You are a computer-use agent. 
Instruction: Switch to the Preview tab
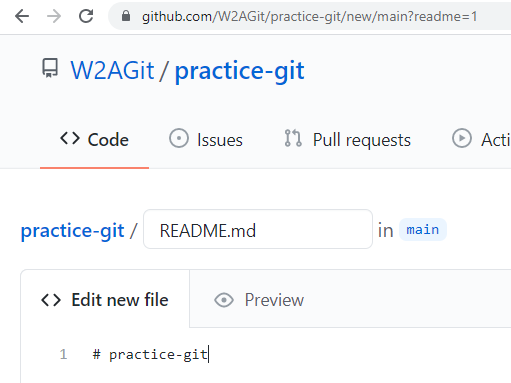point(259,300)
